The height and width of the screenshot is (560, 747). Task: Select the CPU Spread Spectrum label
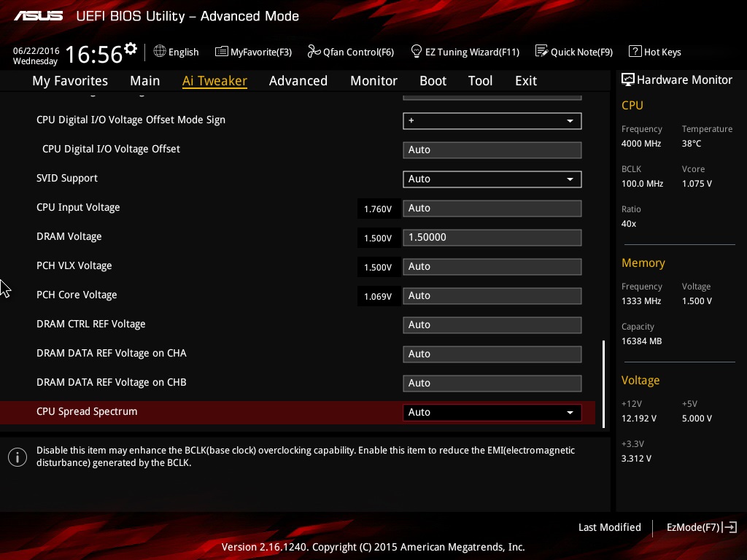(87, 411)
